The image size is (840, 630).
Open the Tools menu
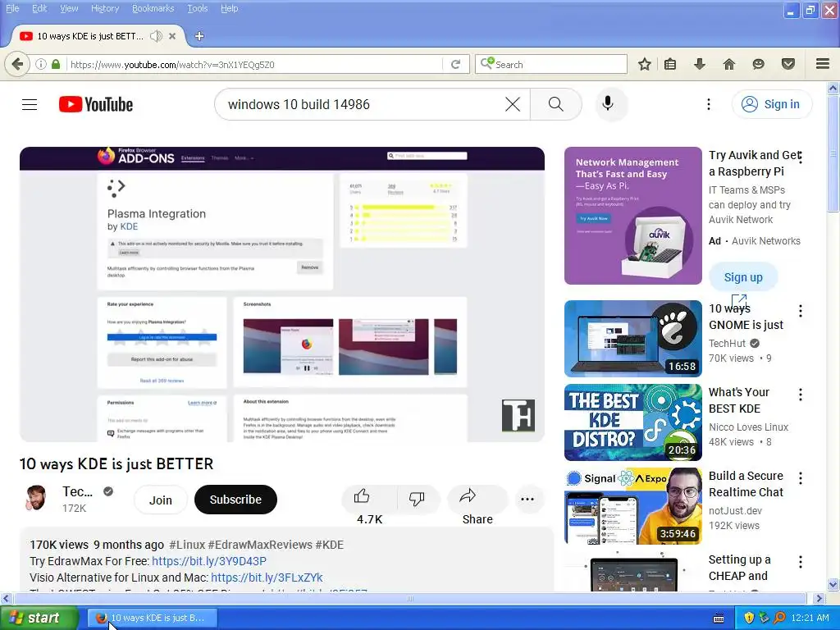point(197,8)
